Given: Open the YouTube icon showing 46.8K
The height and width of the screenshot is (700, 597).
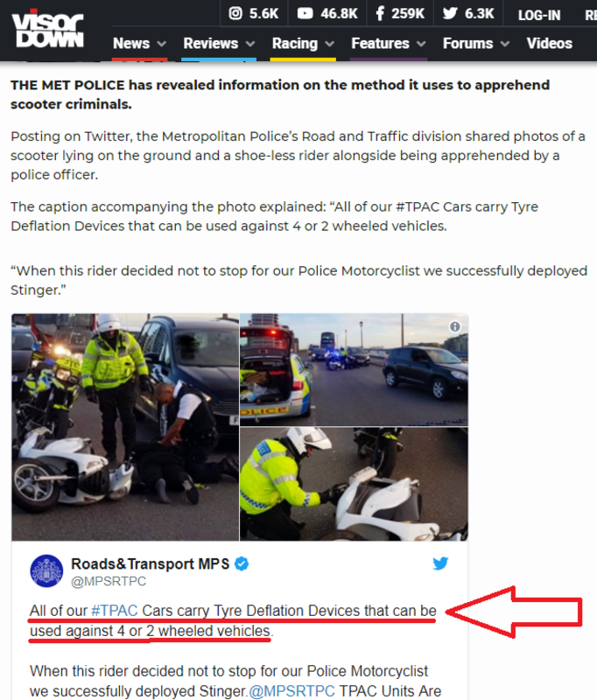Looking at the screenshot, I should click(x=305, y=13).
